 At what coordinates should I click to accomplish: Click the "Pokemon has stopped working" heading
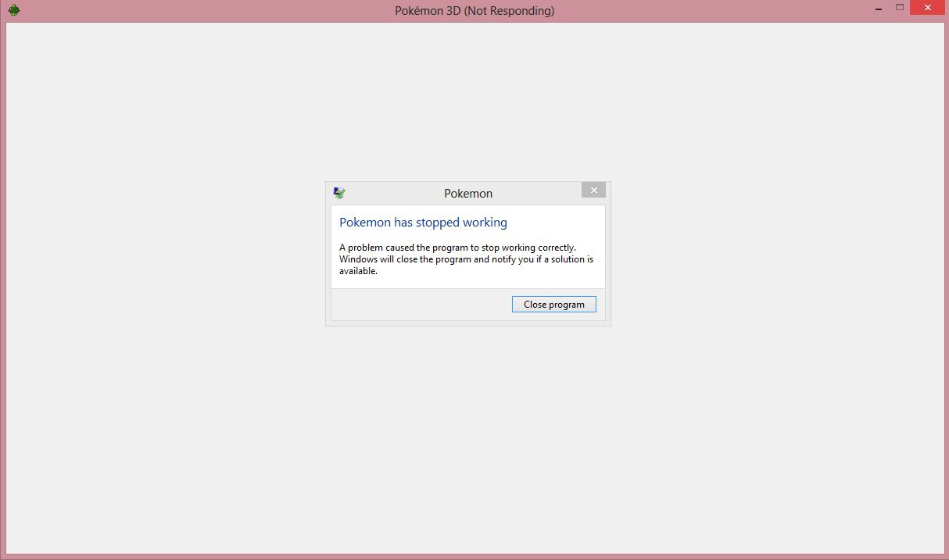423,223
